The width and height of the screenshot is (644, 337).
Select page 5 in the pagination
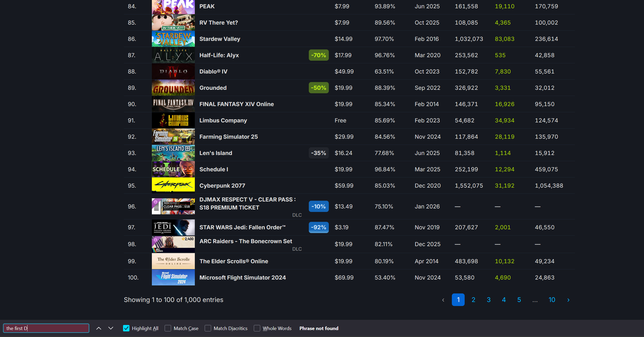click(519, 300)
